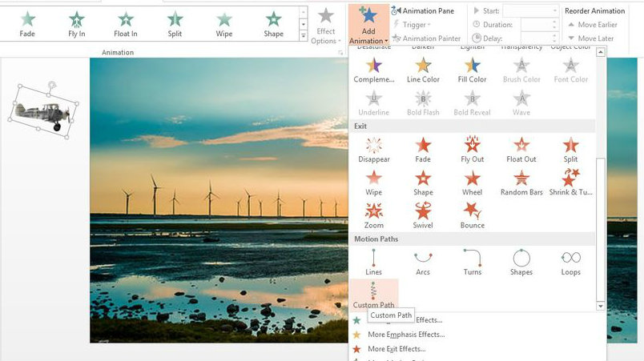Choose Random Bars exit effect
This screenshot has width=644, height=361.
pos(521,183)
